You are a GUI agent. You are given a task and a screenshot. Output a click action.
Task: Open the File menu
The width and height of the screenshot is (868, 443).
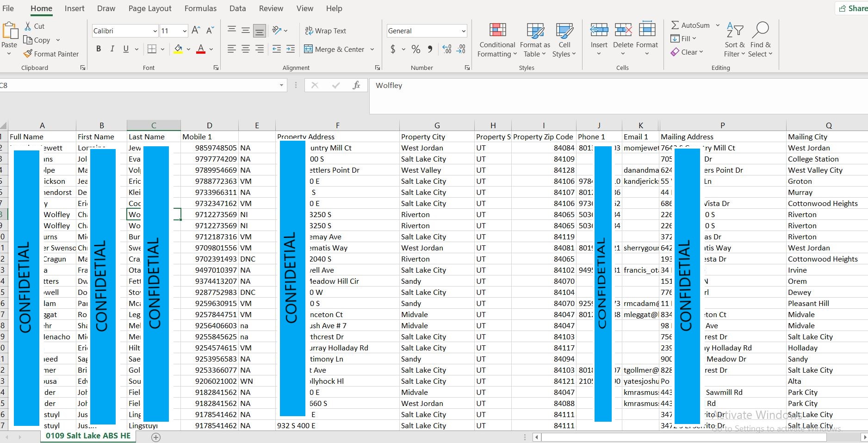pos(8,8)
